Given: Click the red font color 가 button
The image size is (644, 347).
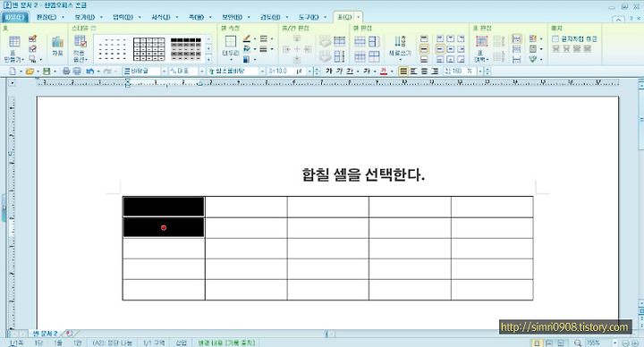Looking at the screenshot, I should pos(384,71).
